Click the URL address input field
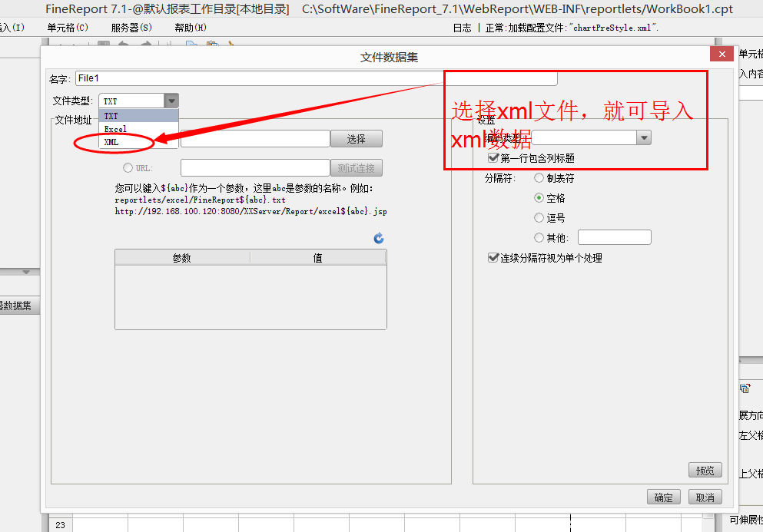 point(255,168)
